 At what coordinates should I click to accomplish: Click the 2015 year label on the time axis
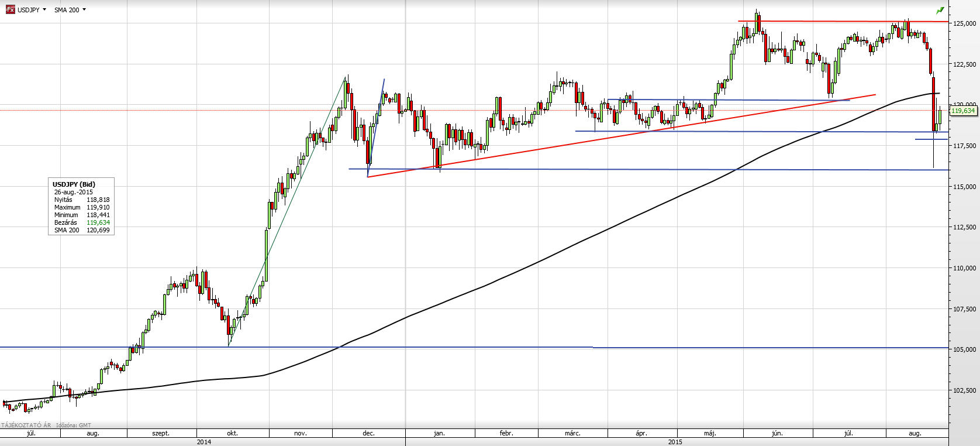[x=675, y=442]
